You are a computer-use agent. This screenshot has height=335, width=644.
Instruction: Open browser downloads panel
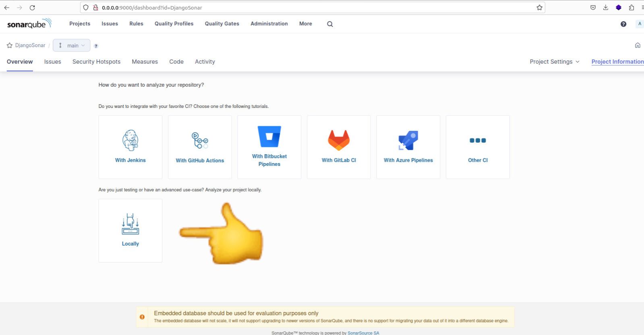[x=605, y=8]
